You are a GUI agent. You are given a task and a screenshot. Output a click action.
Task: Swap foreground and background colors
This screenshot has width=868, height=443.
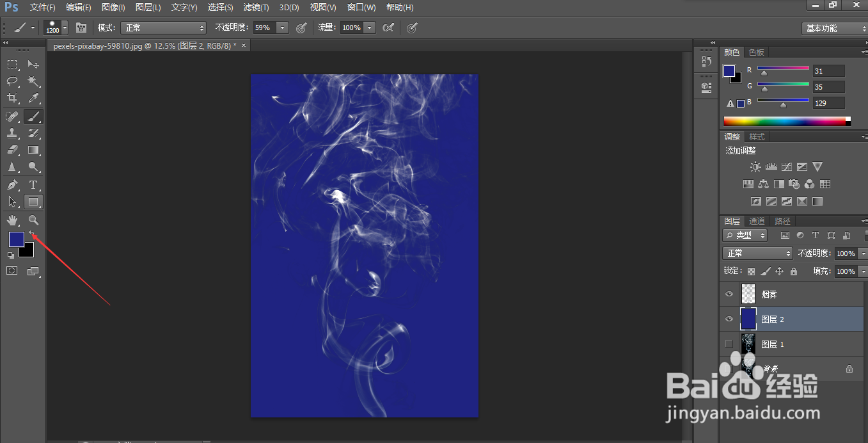coord(31,234)
